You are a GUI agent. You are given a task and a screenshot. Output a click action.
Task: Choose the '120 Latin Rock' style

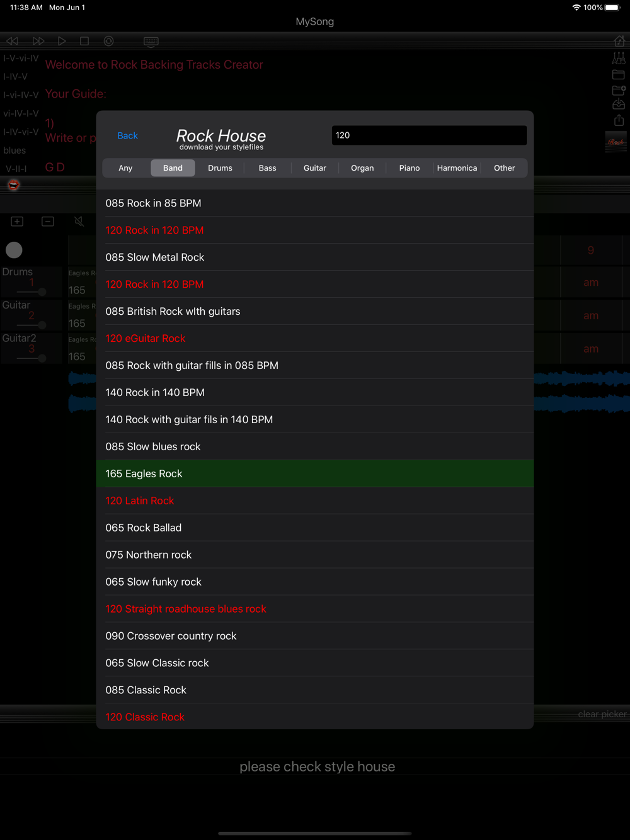[x=315, y=501]
